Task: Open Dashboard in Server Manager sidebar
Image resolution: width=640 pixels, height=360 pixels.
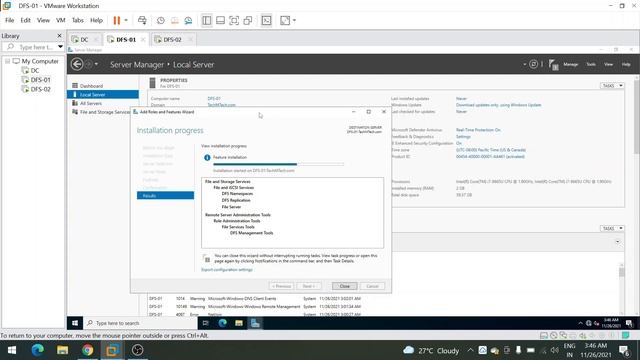Action: click(x=91, y=86)
